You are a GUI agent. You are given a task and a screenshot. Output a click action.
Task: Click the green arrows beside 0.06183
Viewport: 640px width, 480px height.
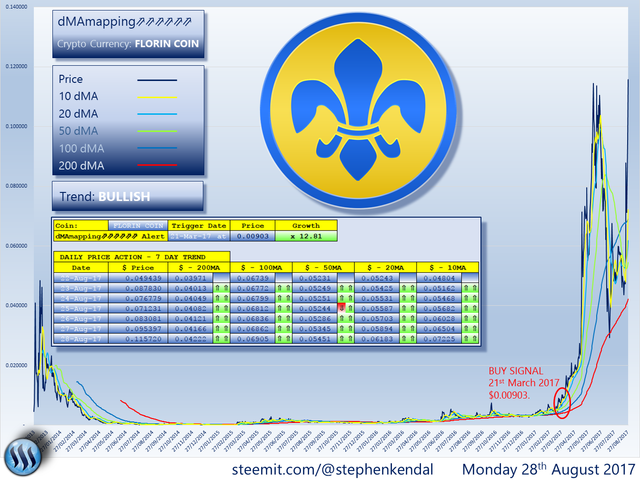point(408,339)
